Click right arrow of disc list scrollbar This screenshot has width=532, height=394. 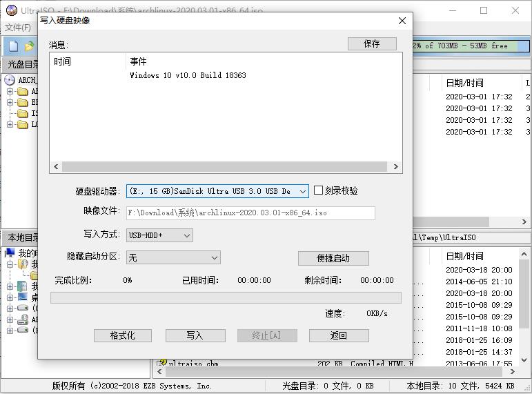(x=524, y=222)
